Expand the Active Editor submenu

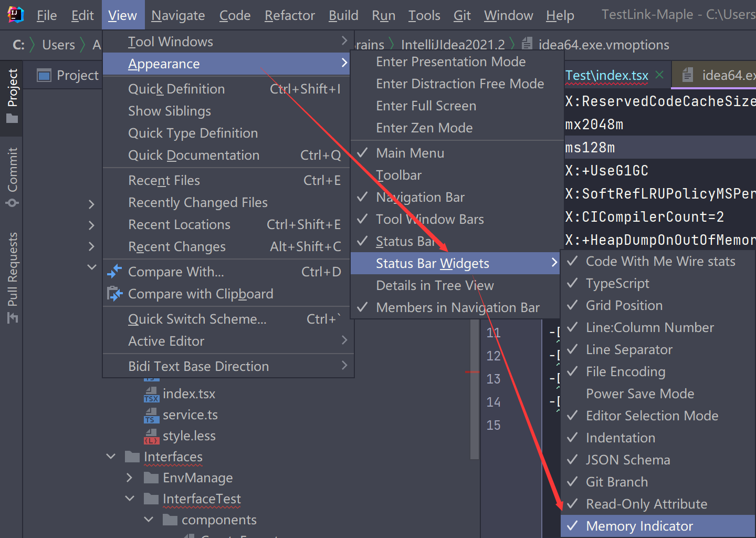coord(228,341)
